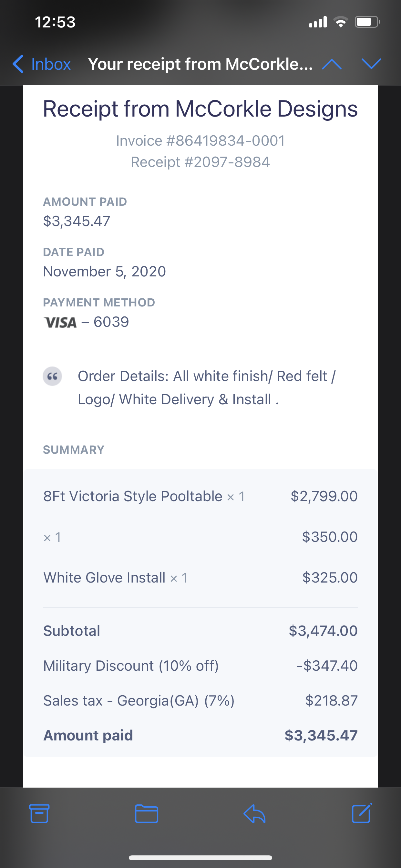Tap the home indicator bar at bottom
Viewport: 401px width, 868px height.
pyautogui.click(x=200, y=858)
